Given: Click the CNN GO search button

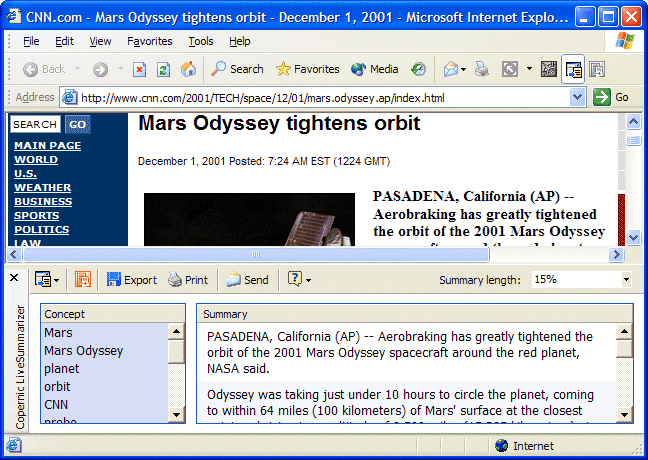Looking at the screenshot, I should (78, 124).
